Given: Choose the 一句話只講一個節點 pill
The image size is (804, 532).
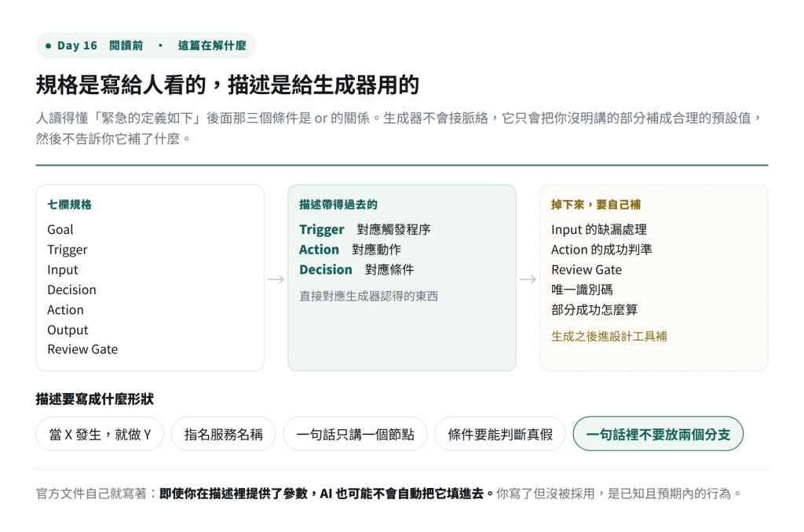Looking at the screenshot, I should tap(355, 434).
